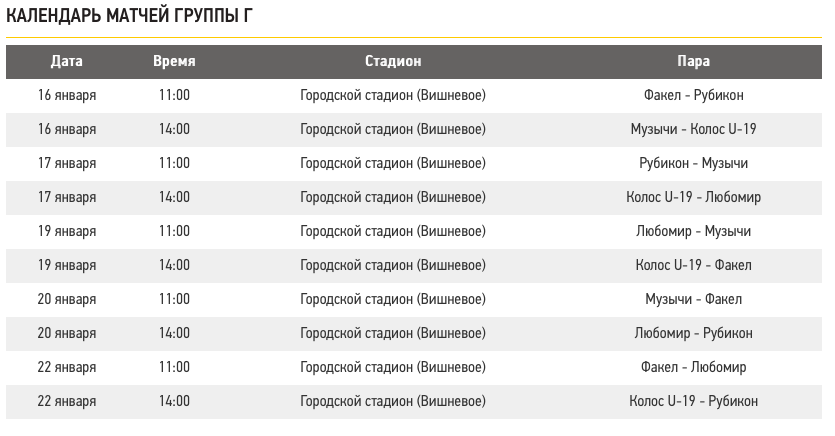Click the 'Колос U-19 - Рубикон' match
The height and width of the screenshot is (436, 835).
pos(693,401)
